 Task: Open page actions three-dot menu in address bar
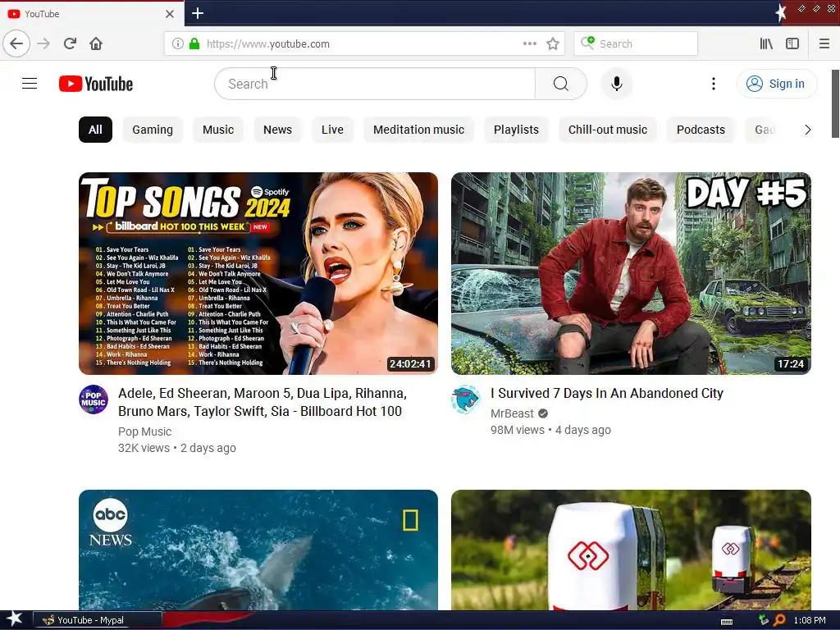click(529, 43)
